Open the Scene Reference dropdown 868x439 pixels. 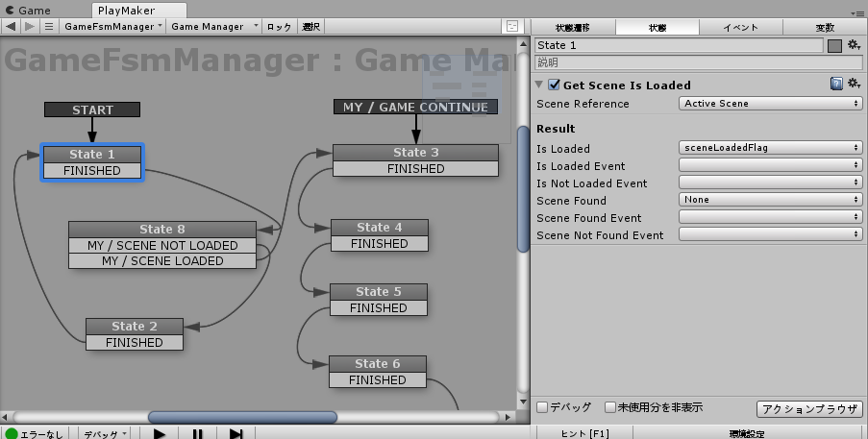point(771,104)
